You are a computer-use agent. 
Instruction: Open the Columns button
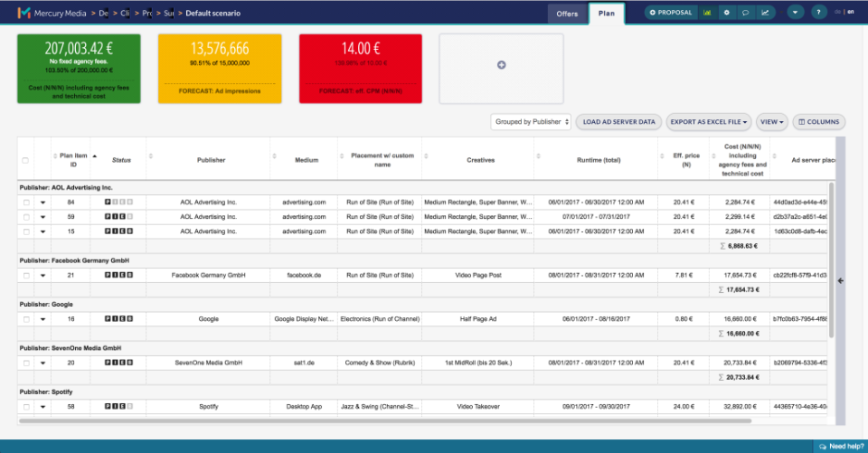click(819, 122)
